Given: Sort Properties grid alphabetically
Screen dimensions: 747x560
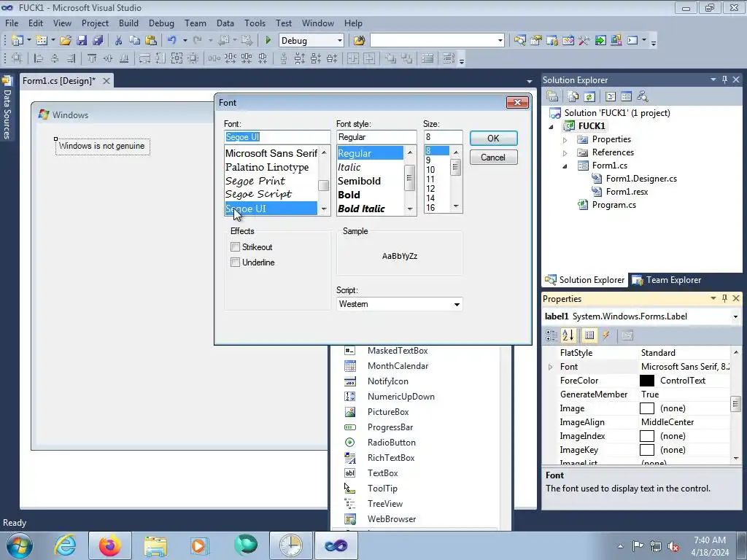Looking at the screenshot, I should pyautogui.click(x=568, y=335).
